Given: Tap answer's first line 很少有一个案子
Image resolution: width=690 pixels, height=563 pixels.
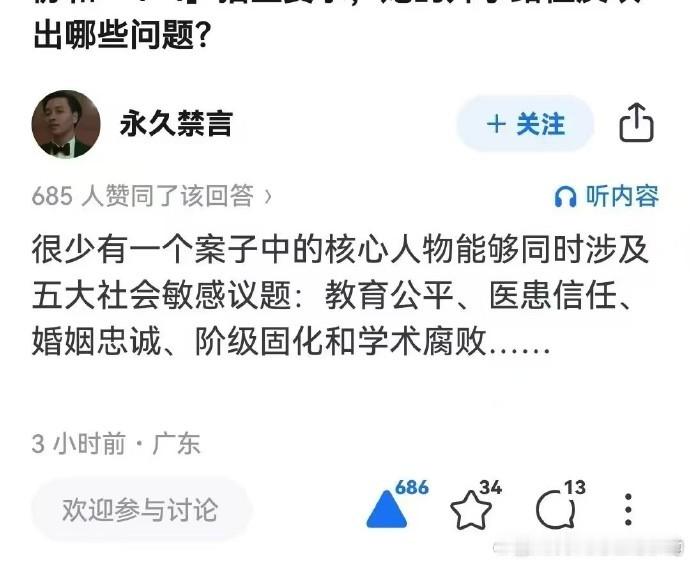Looking at the screenshot, I should pos(340,250).
